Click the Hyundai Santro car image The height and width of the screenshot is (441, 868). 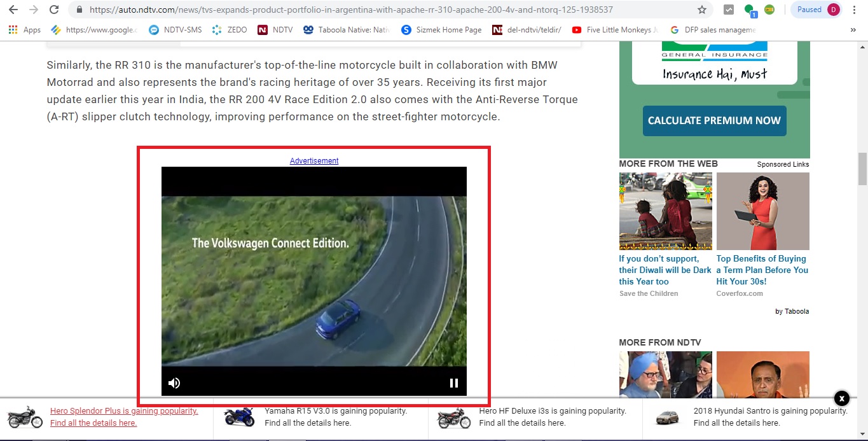pos(667,418)
